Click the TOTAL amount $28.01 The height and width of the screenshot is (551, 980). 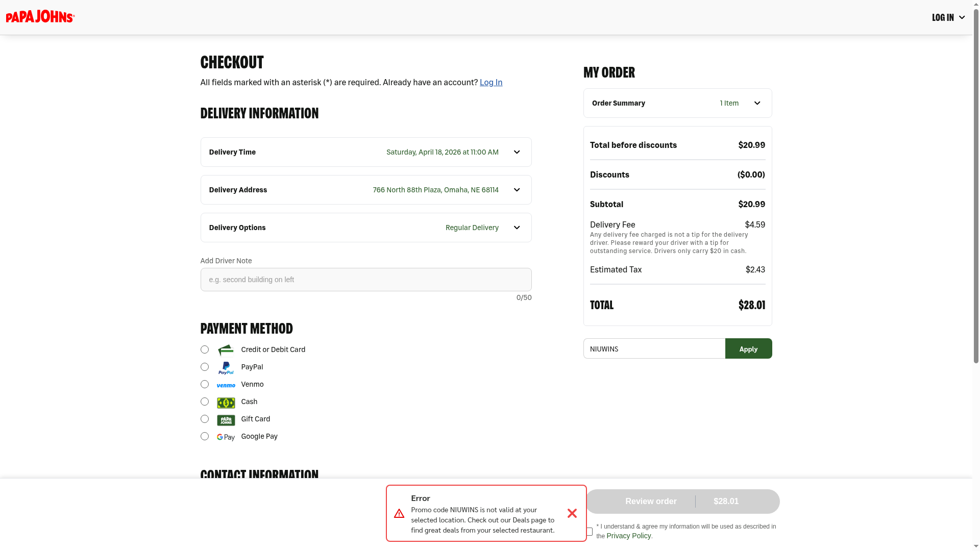[x=752, y=305]
